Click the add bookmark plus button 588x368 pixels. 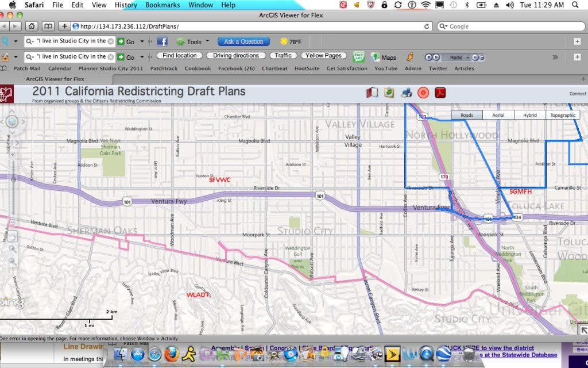click(x=64, y=26)
